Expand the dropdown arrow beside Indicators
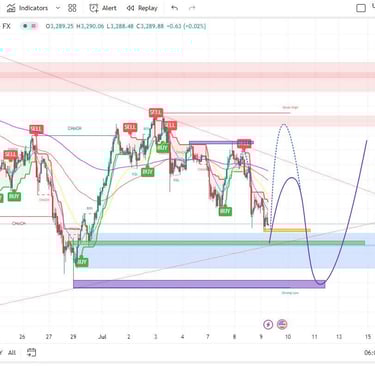This screenshot has width=375, height=366. pyautogui.click(x=58, y=8)
